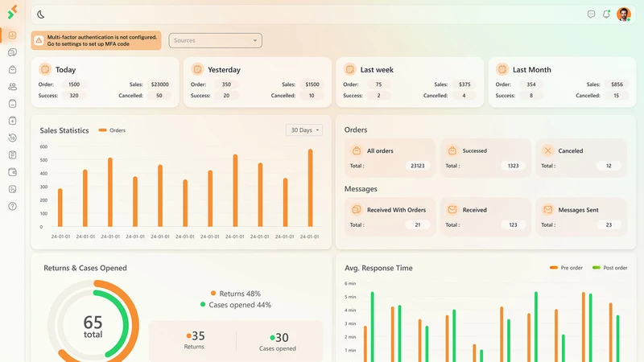The height and width of the screenshot is (362, 644).
Task: Open the history clock icon in sidebar
Action: [x=12, y=138]
